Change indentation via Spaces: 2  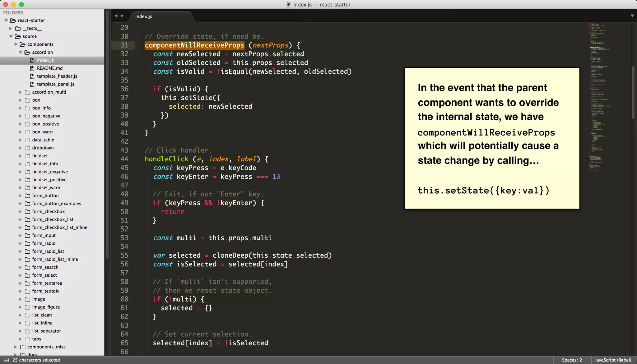[x=572, y=360]
